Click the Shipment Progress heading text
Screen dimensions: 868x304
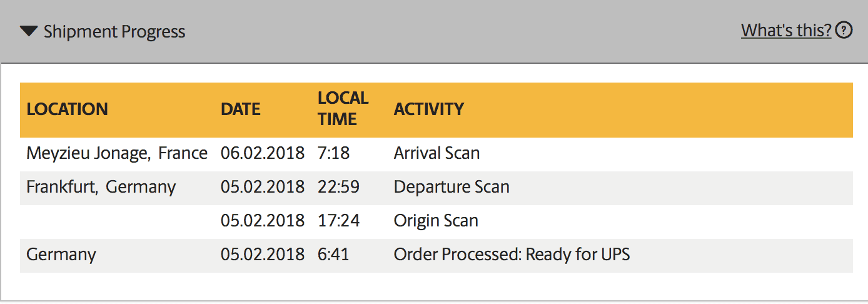[x=114, y=31]
